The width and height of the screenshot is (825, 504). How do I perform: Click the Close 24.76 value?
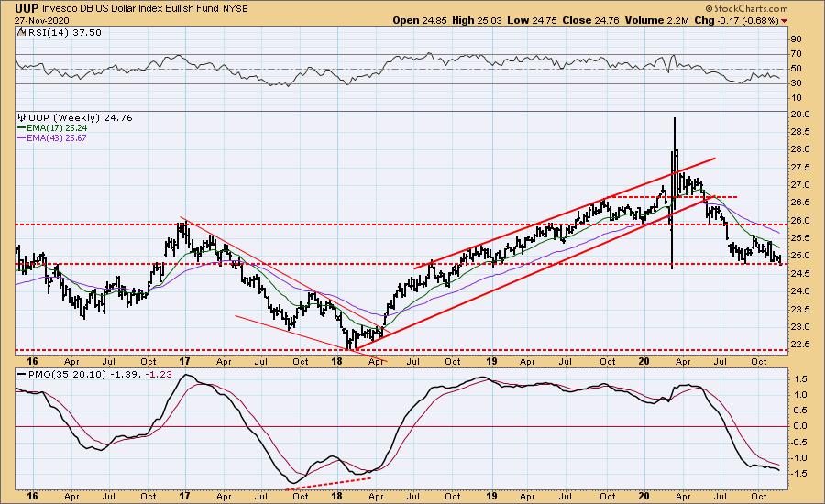[591, 20]
